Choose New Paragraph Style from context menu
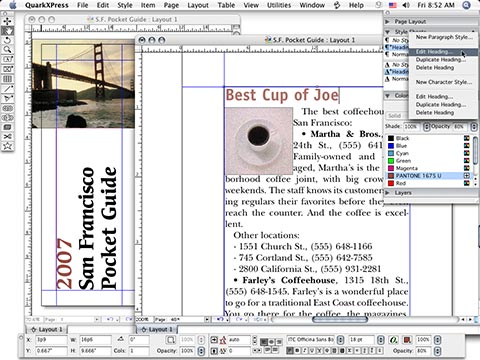480x360 pixels. pos(444,37)
